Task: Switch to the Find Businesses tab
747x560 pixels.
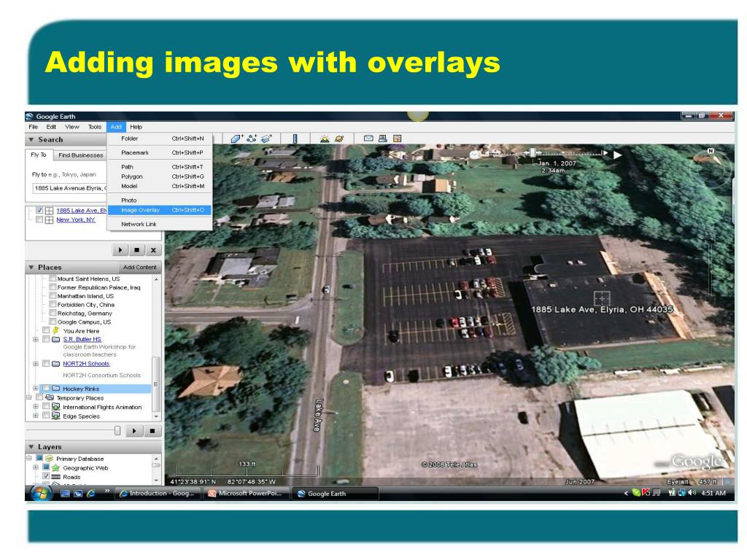Action: click(80, 155)
